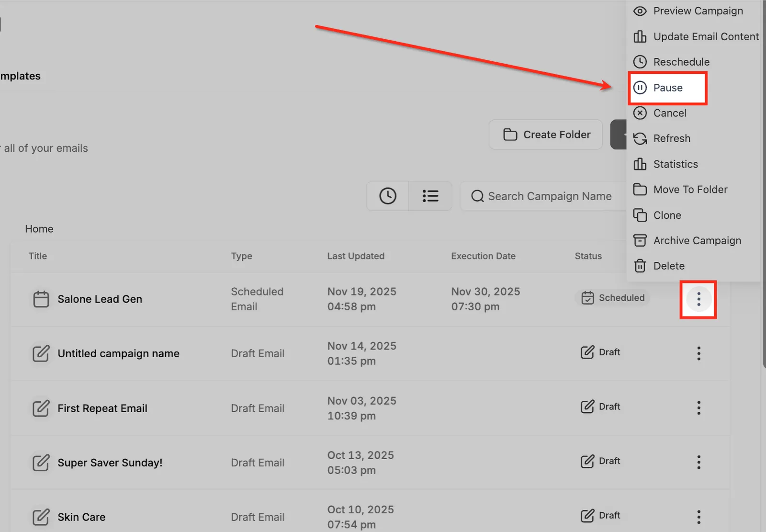
Task: Click edit icon beside First Repeat Email
Action: pyautogui.click(x=41, y=408)
